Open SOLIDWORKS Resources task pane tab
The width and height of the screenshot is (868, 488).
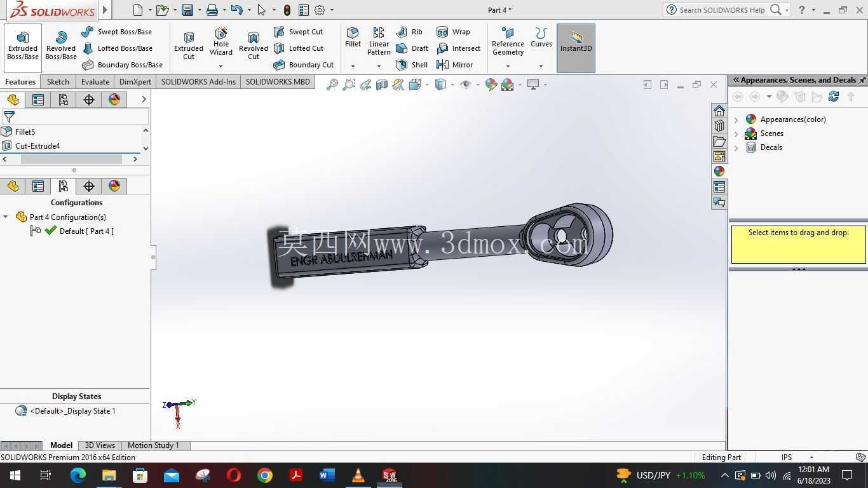coord(719,111)
